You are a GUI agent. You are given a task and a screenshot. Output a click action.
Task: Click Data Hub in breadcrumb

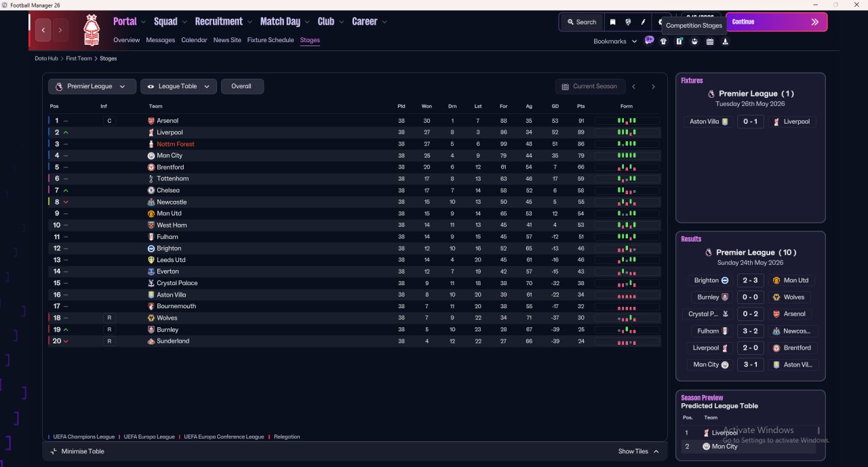[47, 58]
